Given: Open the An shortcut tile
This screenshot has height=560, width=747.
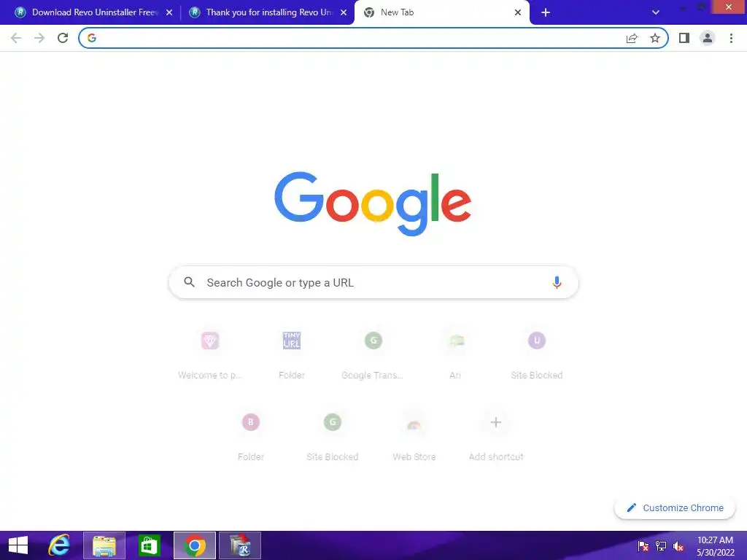Looking at the screenshot, I should click(455, 355).
